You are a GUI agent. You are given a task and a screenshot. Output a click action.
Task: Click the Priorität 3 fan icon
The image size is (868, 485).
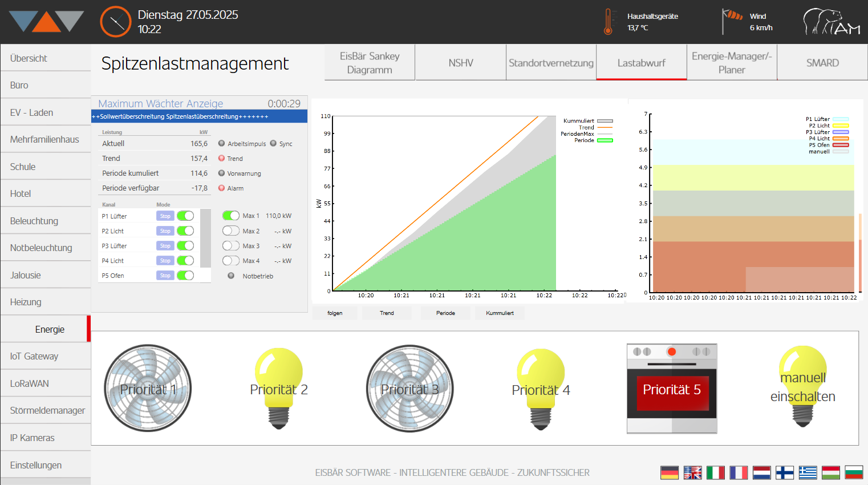point(410,389)
